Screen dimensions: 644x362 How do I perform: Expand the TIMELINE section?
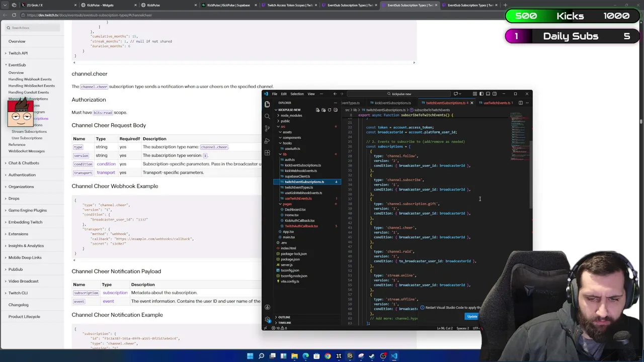click(284, 323)
